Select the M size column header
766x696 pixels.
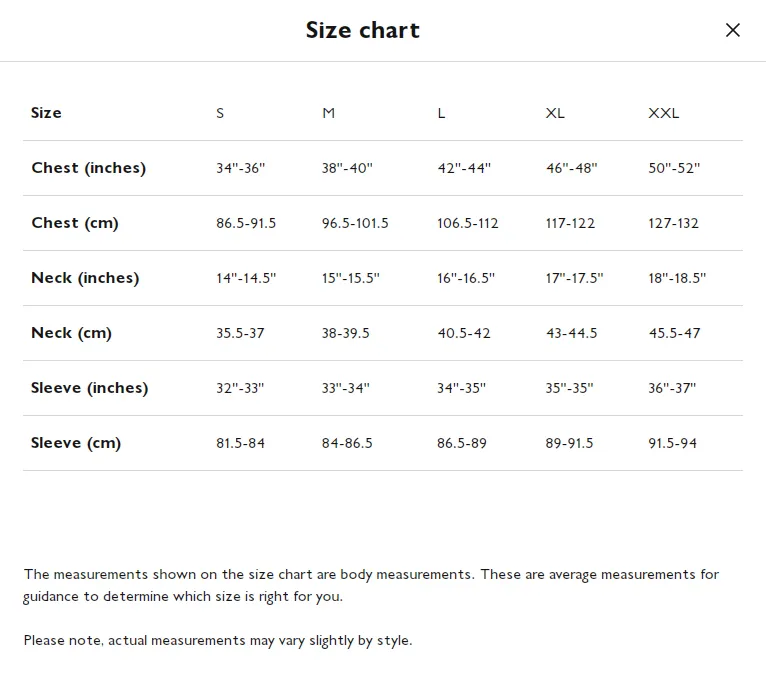[x=329, y=113]
